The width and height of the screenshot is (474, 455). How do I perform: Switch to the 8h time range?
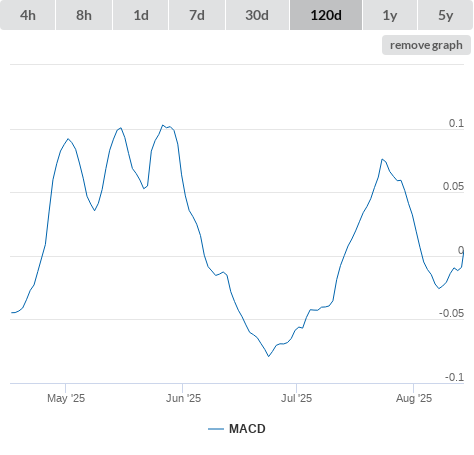(x=84, y=15)
